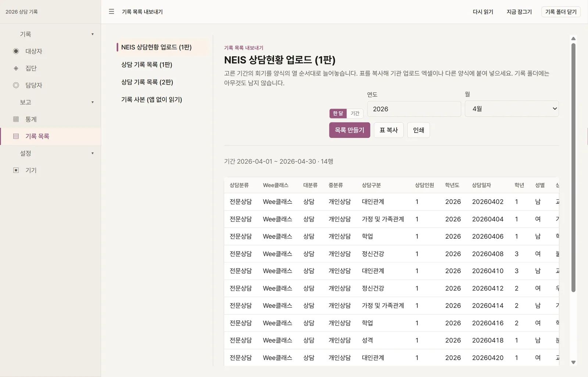588x377 pixels.
Task: Click 지금 잠그기 in the top bar
Action: click(x=519, y=12)
